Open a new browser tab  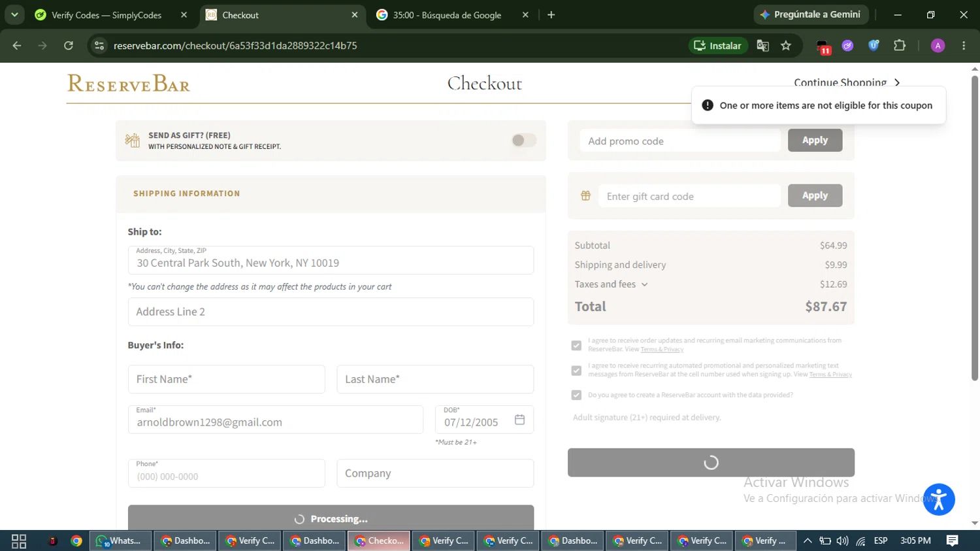click(551, 14)
